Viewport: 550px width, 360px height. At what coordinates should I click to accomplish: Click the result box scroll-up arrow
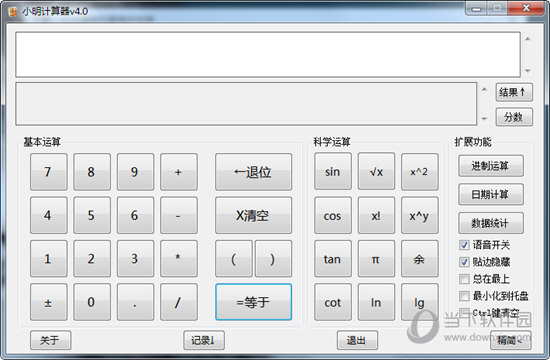[x=484, y=89]
